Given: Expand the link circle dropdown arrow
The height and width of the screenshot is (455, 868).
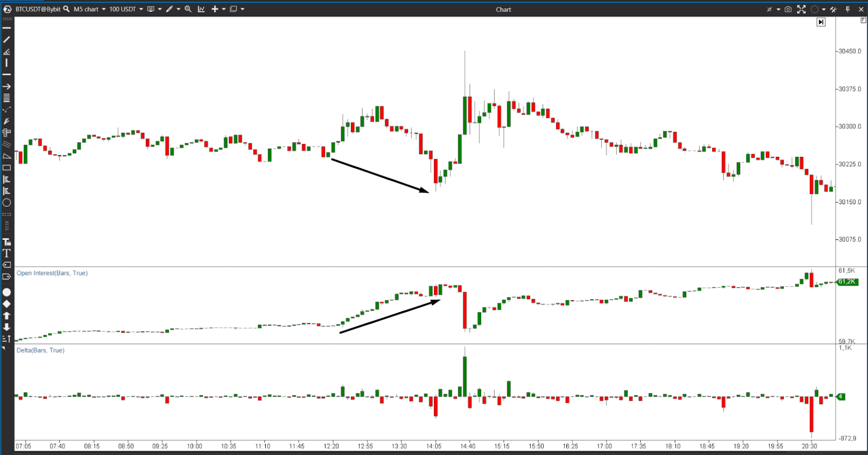Looking at the screenshot, I should [824, 9].
